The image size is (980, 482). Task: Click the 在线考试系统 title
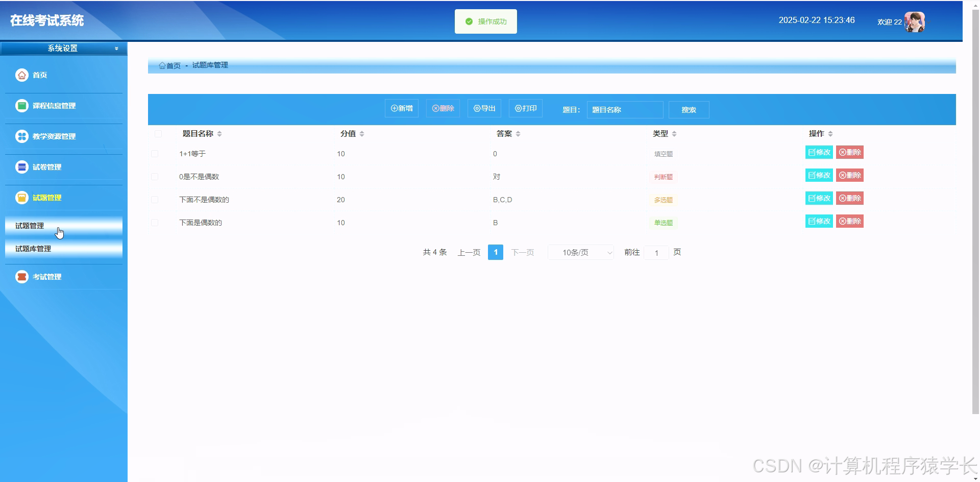tap(47, 20)
